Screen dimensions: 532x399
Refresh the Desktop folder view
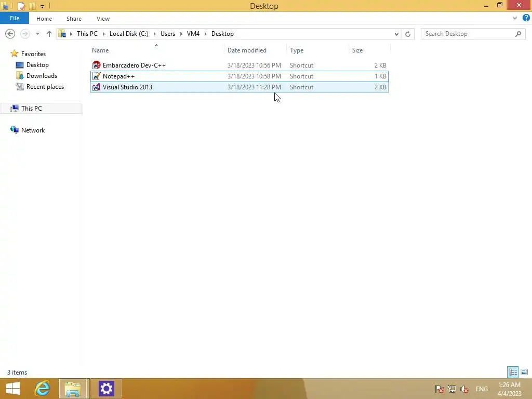[408, 34]
